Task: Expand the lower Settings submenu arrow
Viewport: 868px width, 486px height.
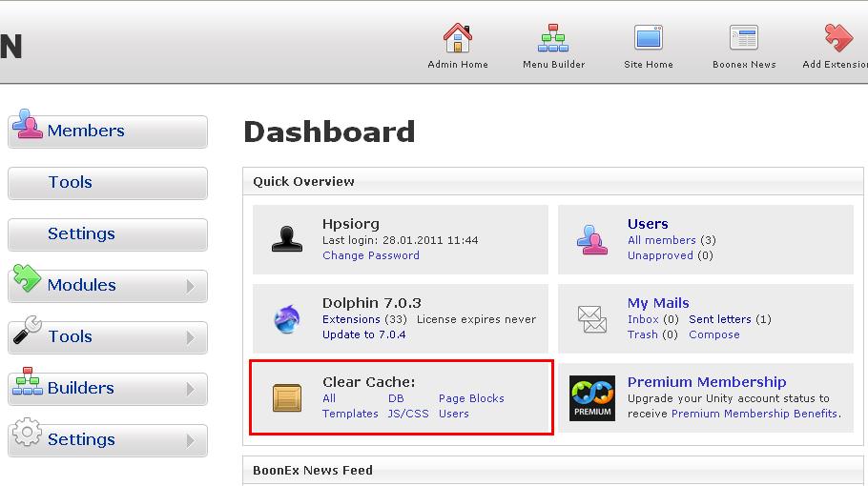Action: click(191, 440)
